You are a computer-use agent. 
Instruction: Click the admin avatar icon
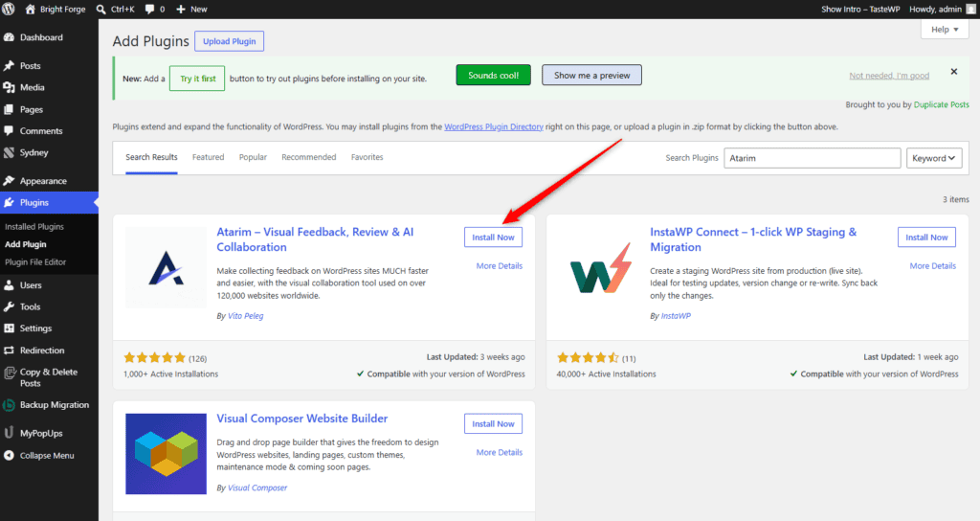(x=970, y=9)
